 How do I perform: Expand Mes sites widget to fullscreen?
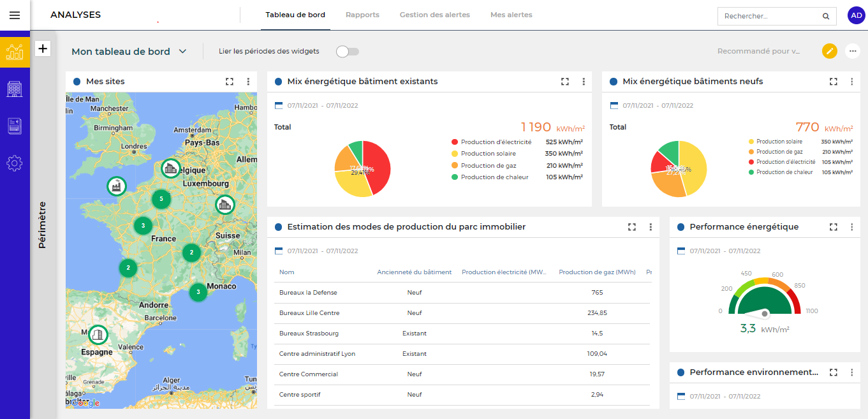click(230, 82)
